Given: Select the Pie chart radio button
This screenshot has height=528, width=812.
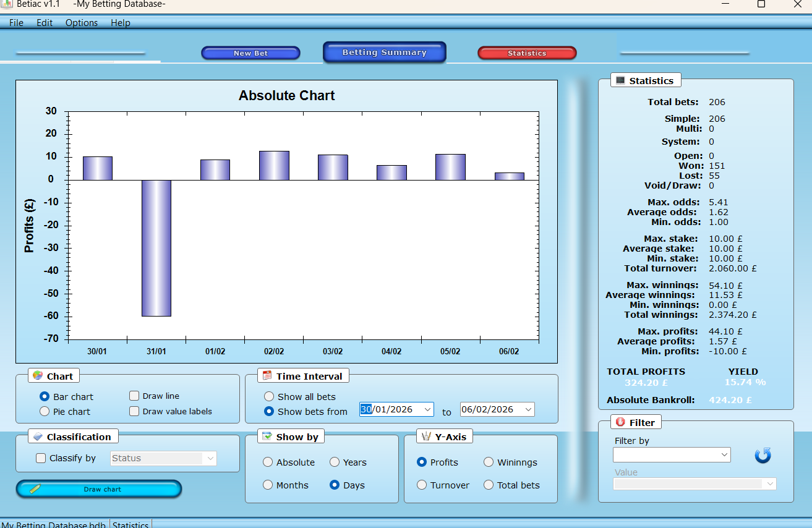Looking at the screenshot, I should (x=44, y=411).
